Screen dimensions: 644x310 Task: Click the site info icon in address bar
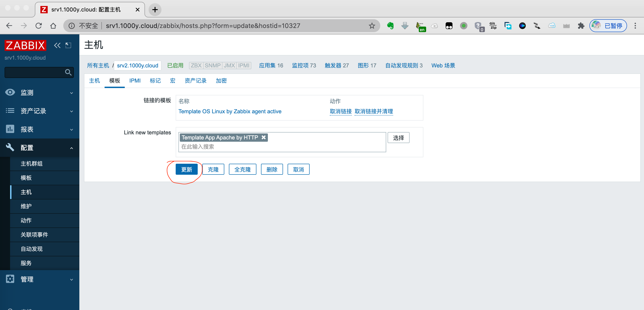pyautogui.click(x=72, y=26)
